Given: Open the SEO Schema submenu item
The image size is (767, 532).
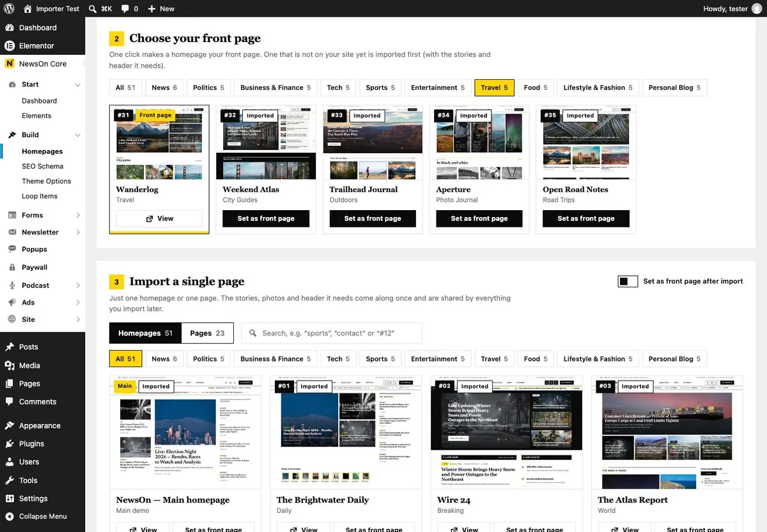Looking at the screenshot, I should [x=42, y=166].
